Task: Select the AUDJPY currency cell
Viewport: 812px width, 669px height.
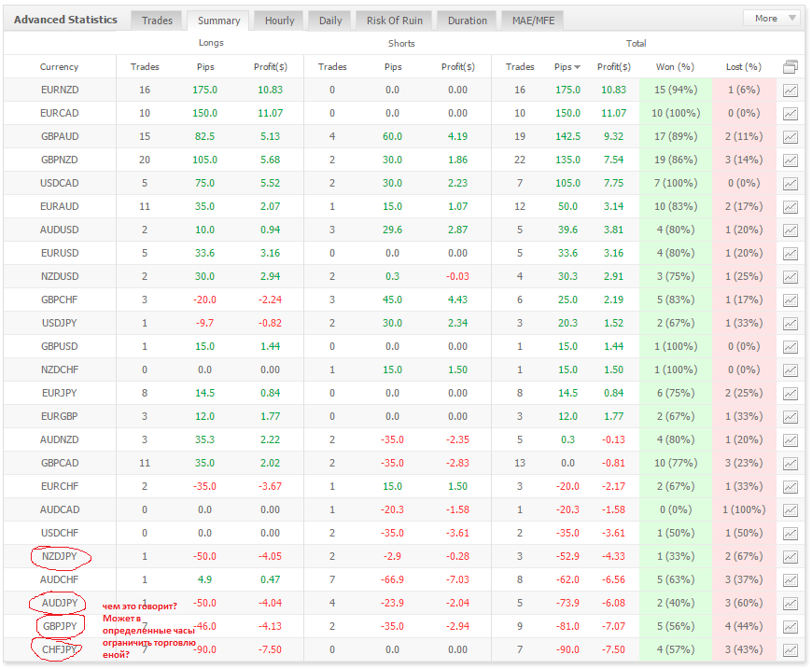Action: (x=60, y=603)
